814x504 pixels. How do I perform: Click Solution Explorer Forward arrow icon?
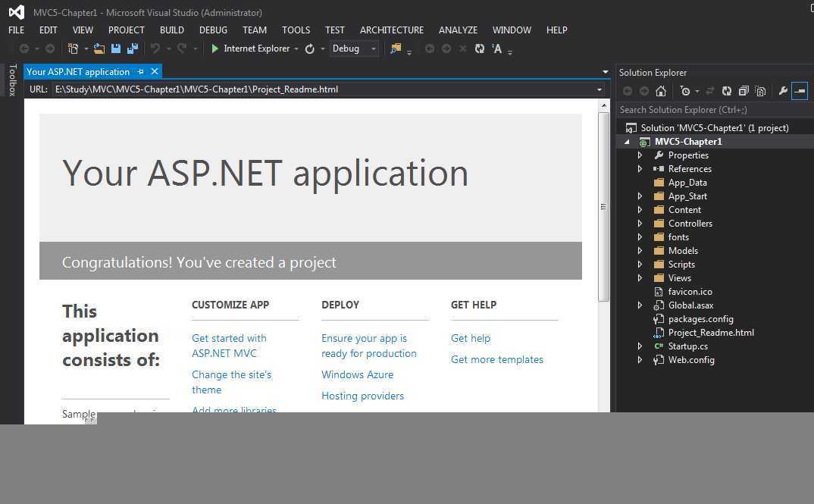644,92
